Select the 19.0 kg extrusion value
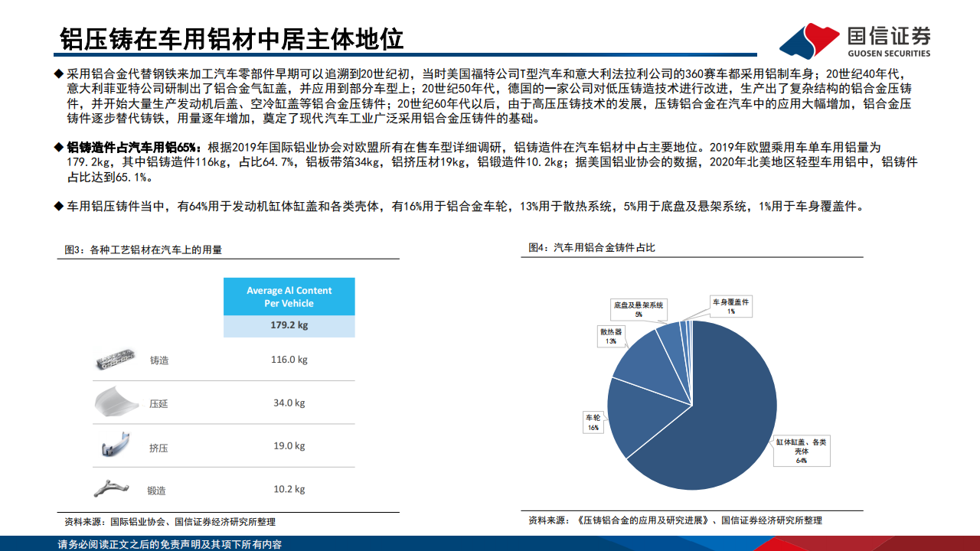The height and width of the screenshot is (551, 980). 289,445
